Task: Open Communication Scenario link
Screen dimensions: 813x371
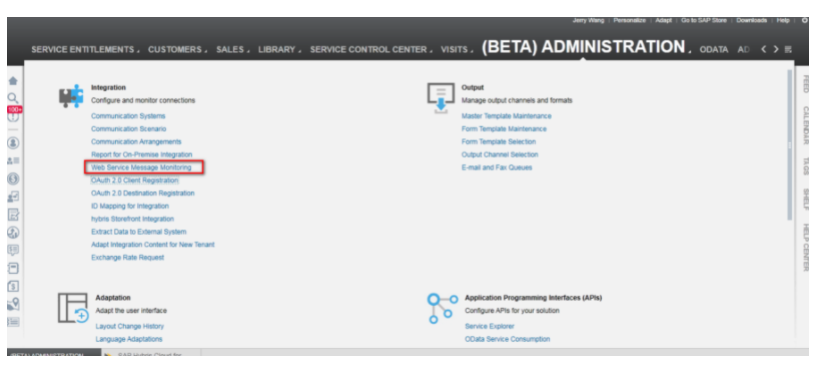Action: point(129,129)
